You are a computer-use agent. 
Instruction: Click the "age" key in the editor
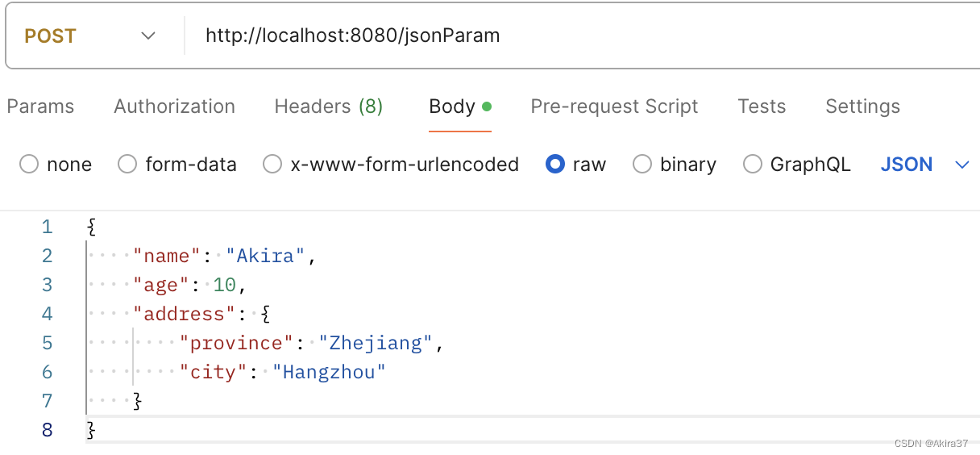coord(161,285)
